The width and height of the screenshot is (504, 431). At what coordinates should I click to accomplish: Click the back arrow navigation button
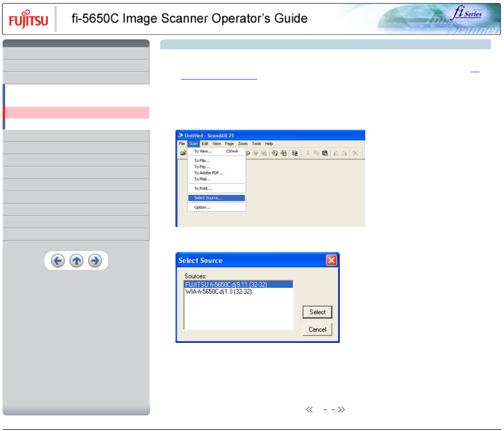[x=58, y=261]
